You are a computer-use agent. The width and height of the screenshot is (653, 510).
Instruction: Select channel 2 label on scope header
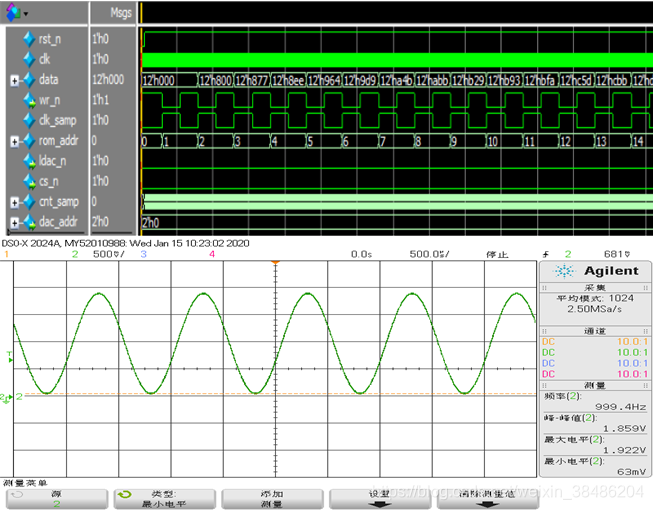coord(75,254)
